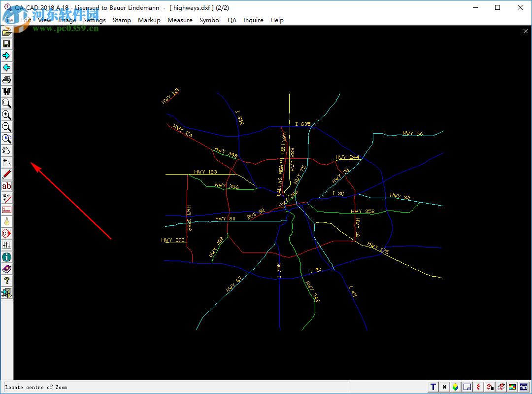Go to previous drawing with left arrow
The height and width of the screenshot is (394, 532).
tap(6, 68)
